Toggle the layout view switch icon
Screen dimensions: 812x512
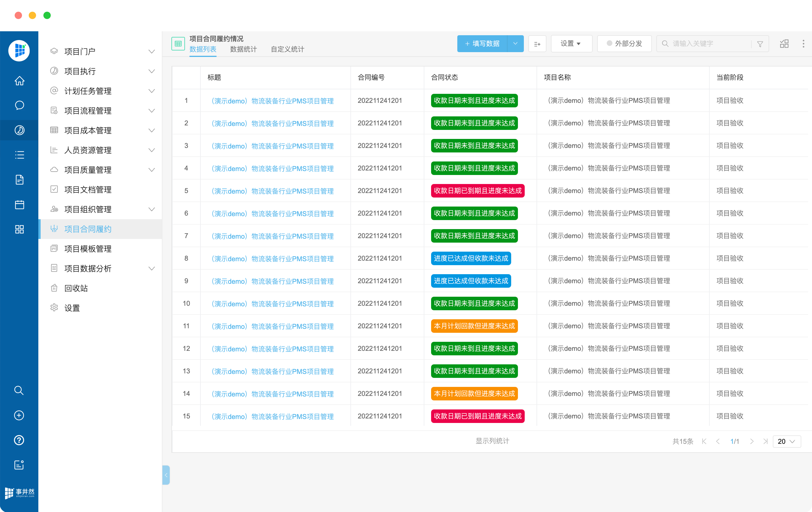784,43
